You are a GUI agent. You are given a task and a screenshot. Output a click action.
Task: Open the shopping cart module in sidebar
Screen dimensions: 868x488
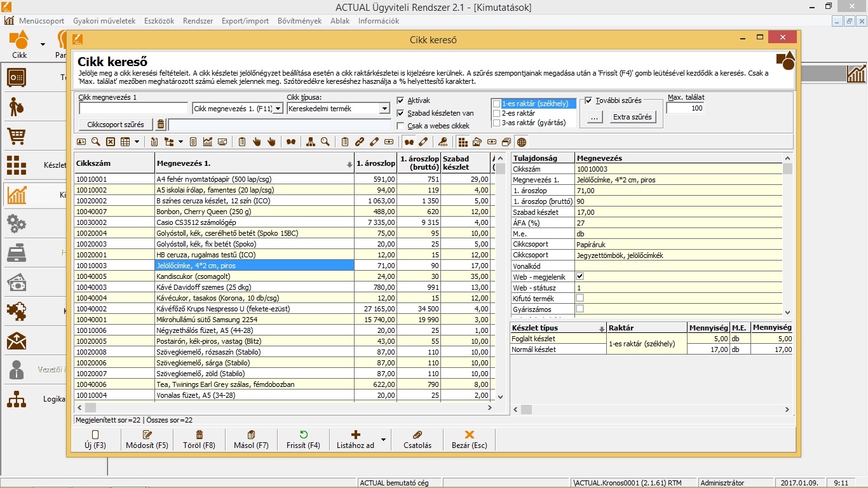(17, 136)
